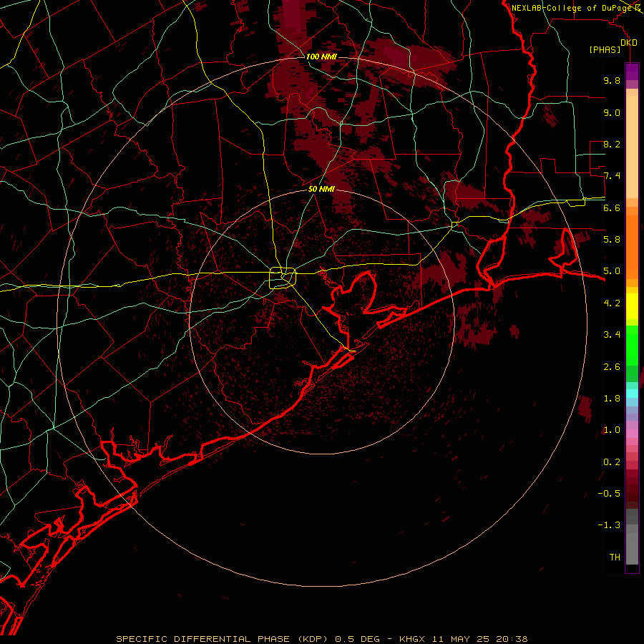Click the bright green segment of the color scale
The width and height of the screenshot is (644, 644).
tap(632, 345)
